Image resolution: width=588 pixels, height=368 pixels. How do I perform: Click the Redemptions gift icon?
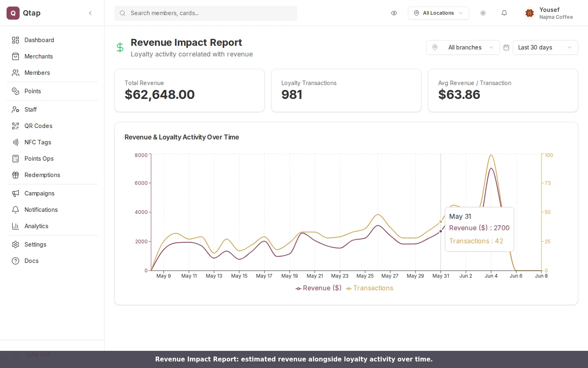(x=16, y=175)
